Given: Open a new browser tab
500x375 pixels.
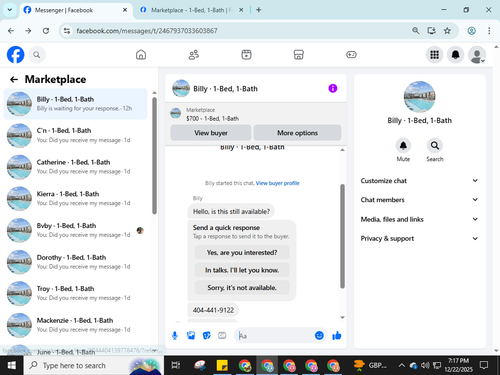Looking at the screenshot, I should (258, 10).
